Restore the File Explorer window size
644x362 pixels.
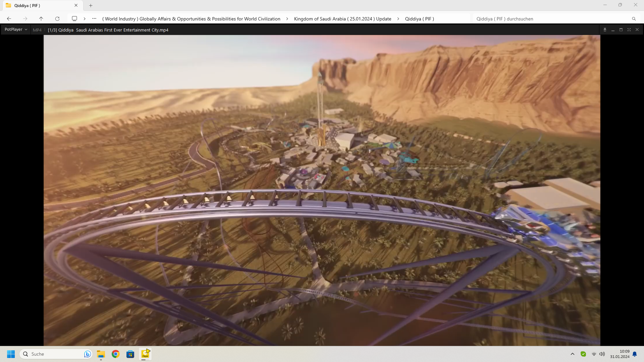tap(620, 5)
